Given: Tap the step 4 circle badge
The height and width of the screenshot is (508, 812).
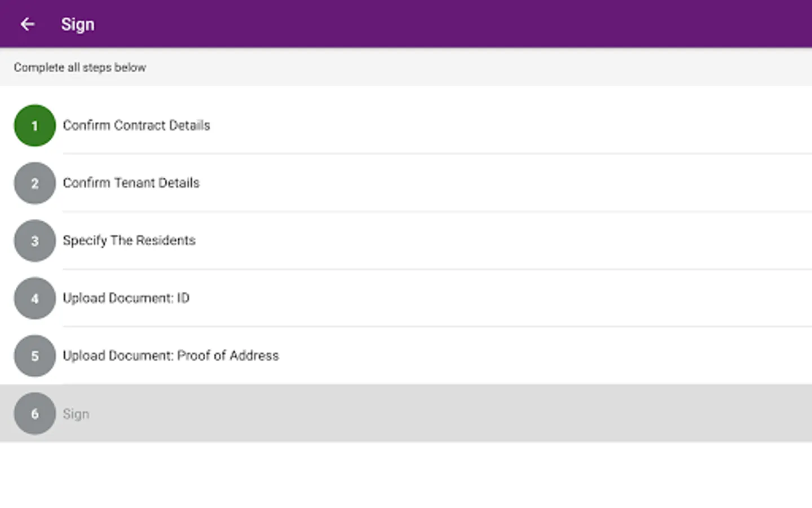Looking at the screenshot, I should tap(35, 298).
